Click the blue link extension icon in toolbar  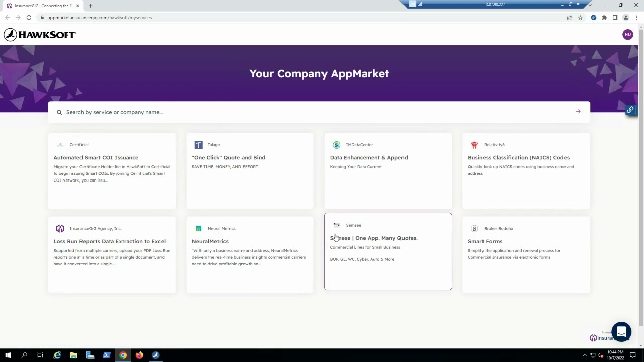pyautogui.click(x=594, y=18)
